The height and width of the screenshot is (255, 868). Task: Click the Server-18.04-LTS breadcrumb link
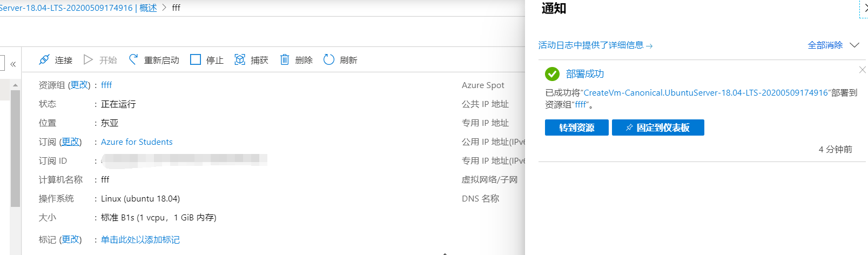[x=66, y=8]
